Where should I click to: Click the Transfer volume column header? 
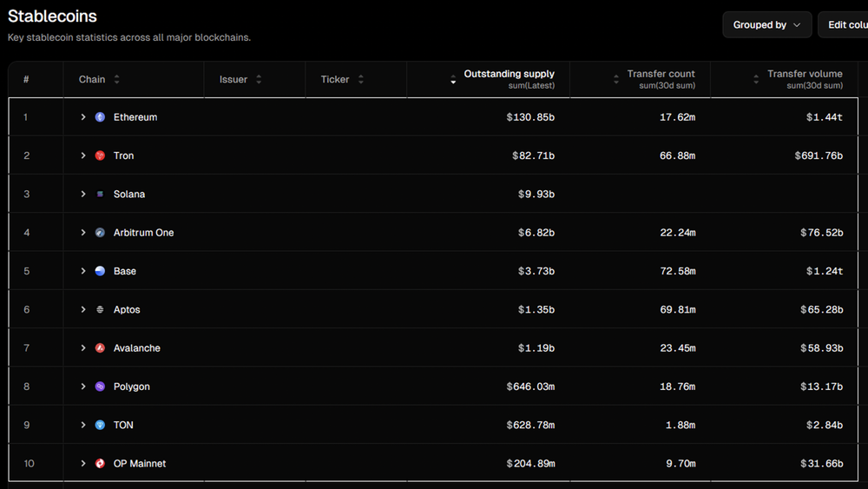click(805, 74)
